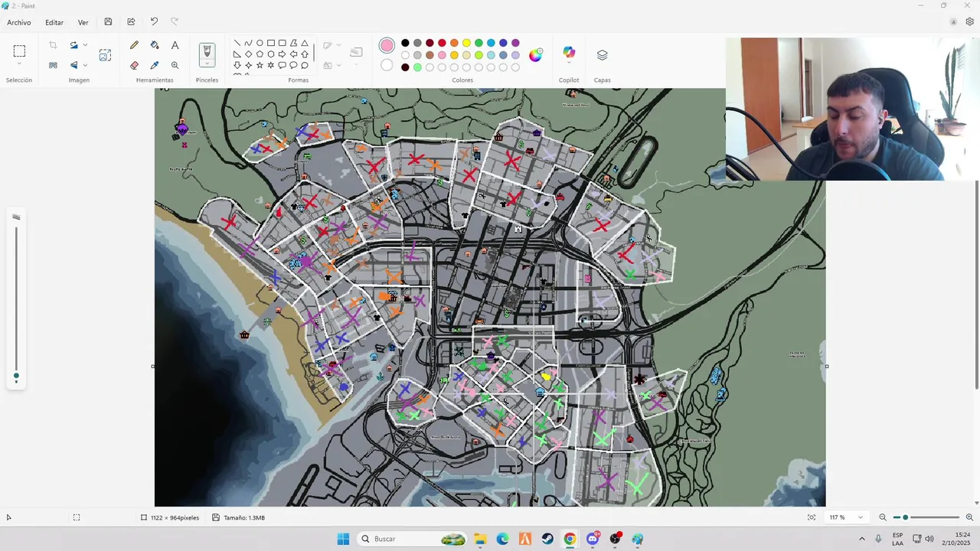980x551 pixels.
Task: Choose the Rounded rectangle shape
Action: tap(282, 43)
